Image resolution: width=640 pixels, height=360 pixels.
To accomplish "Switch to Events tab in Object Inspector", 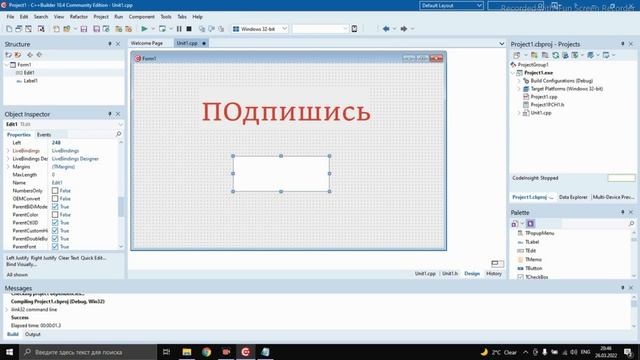I will click(x=44, y=134).
